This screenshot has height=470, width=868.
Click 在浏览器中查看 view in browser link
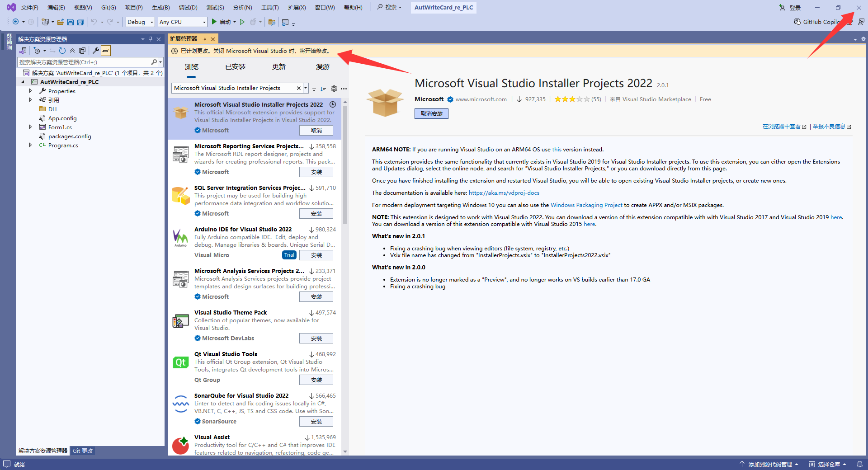point(784,127)
